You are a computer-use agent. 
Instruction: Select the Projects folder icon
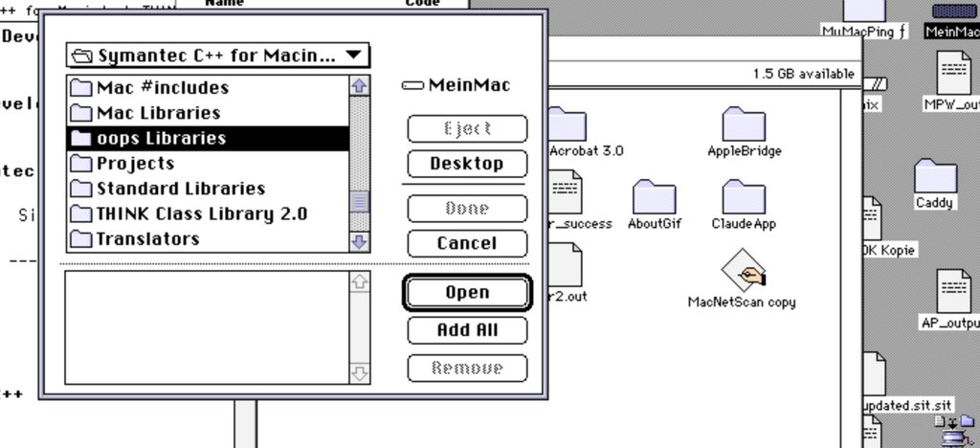(x=81, y=163)
